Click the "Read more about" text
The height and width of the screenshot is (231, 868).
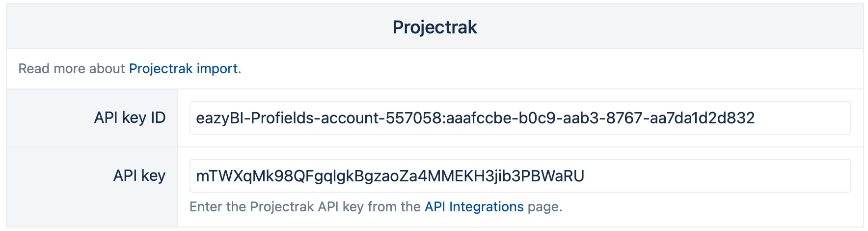tap(72, 69)
